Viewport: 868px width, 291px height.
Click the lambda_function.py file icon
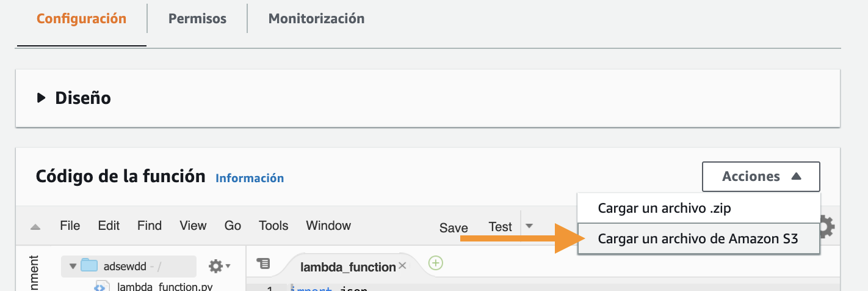tap(101, 286)
